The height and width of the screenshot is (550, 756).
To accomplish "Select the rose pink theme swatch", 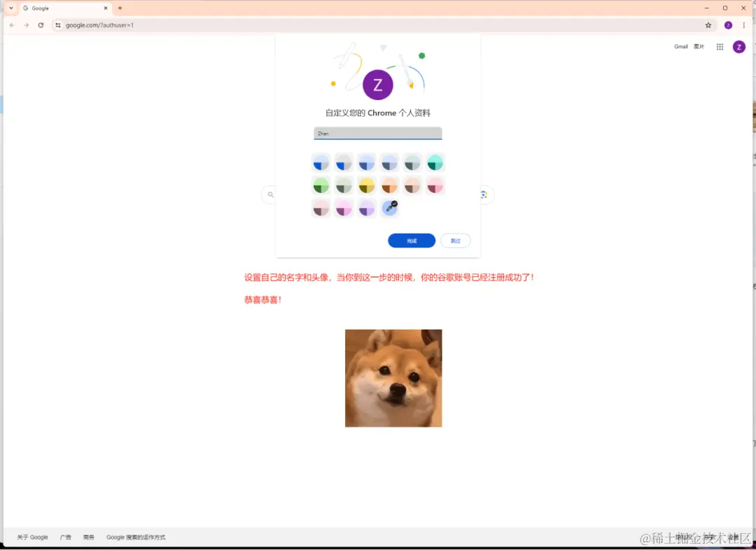I will (x=435, y=185).
